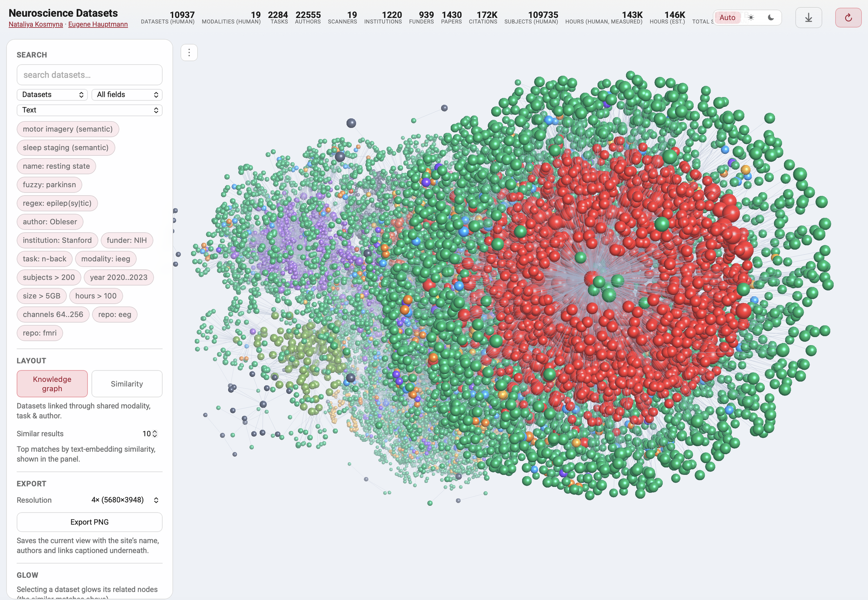Click the 172K Citations stat
Screen dimensions: 868x600
click(483, 18)
